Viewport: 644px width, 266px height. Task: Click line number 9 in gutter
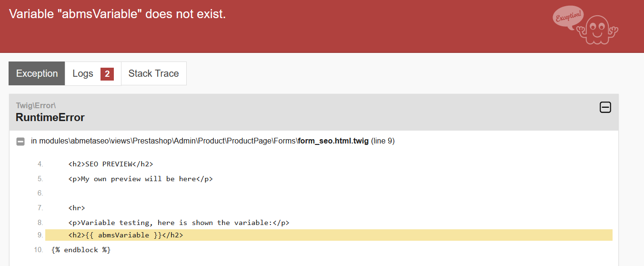40,235
